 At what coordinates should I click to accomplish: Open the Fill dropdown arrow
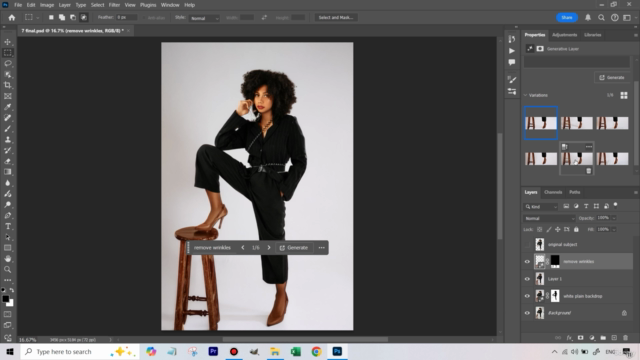[x=613, y=230]
